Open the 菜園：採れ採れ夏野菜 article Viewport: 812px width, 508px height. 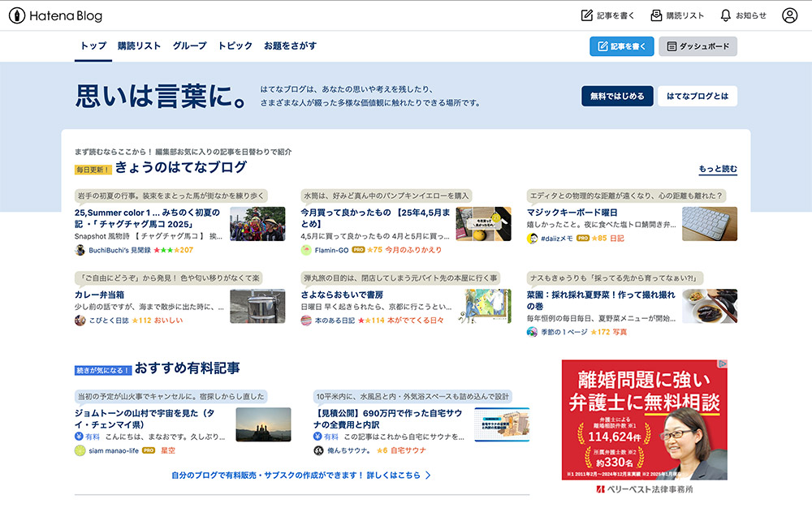pyautogui.click(x=601, y=300)
